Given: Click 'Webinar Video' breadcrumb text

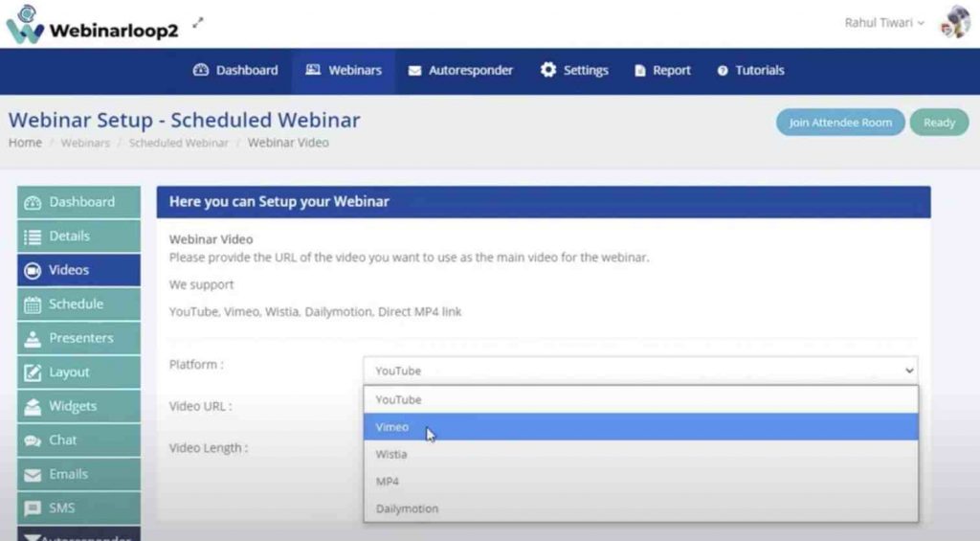Looking at the screenshot, I should (x=288, y=143).
